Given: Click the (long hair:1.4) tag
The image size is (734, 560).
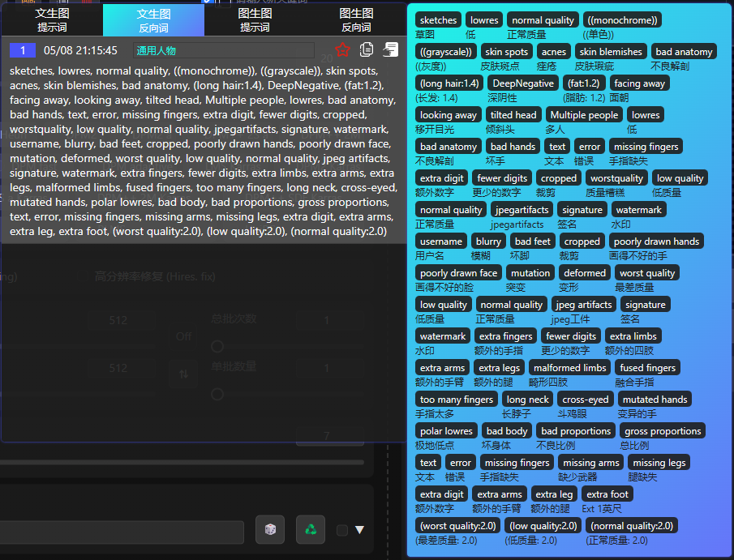Looking at the screenshot, I should [449, 83].
